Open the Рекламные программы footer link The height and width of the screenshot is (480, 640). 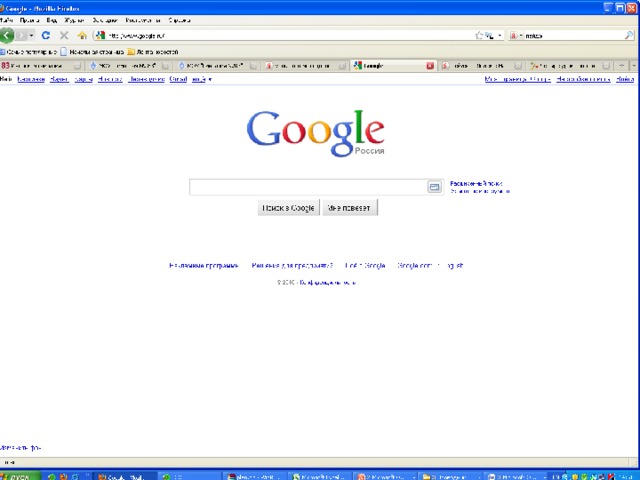(x=203, y=266)
